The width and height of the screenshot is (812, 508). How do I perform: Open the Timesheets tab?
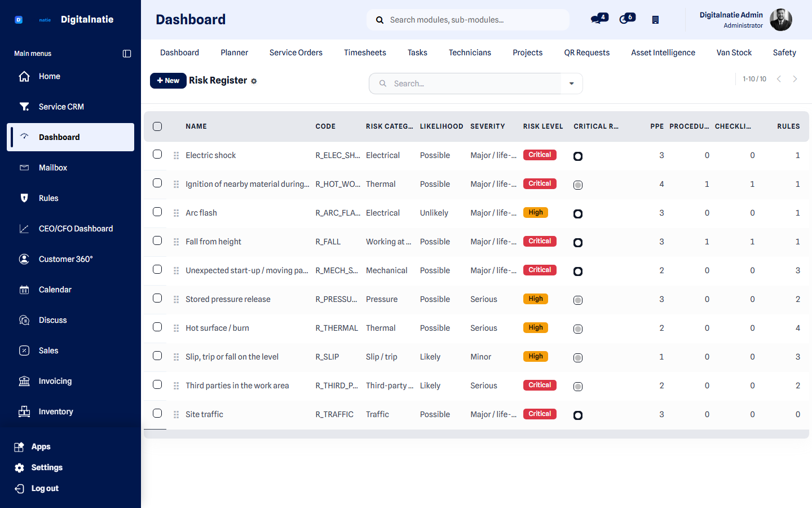pyautogui.click(x=365, y=52)
